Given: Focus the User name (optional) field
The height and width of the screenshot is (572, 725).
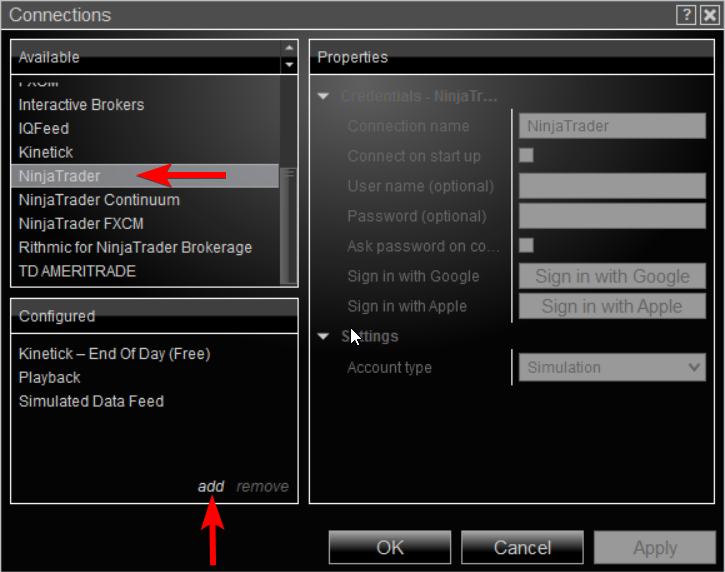Looking at the screenshot, I should [x=612, y=186].
